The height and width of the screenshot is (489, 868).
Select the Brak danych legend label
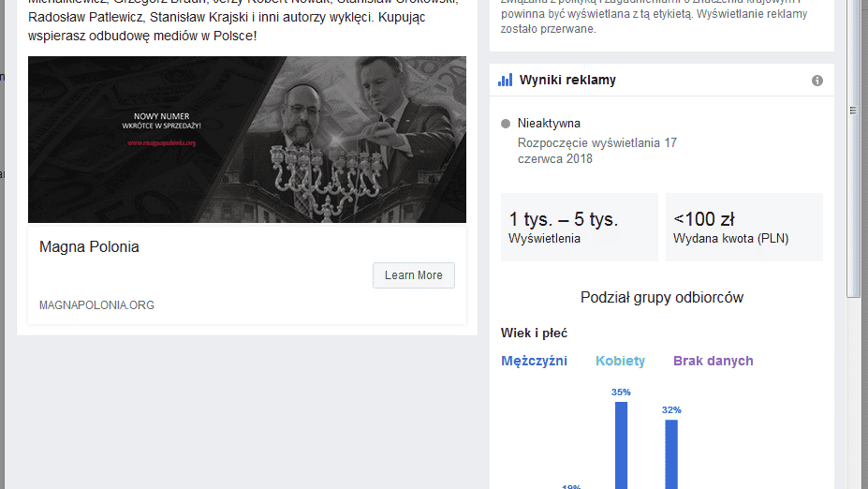click(x=713, y=361)
